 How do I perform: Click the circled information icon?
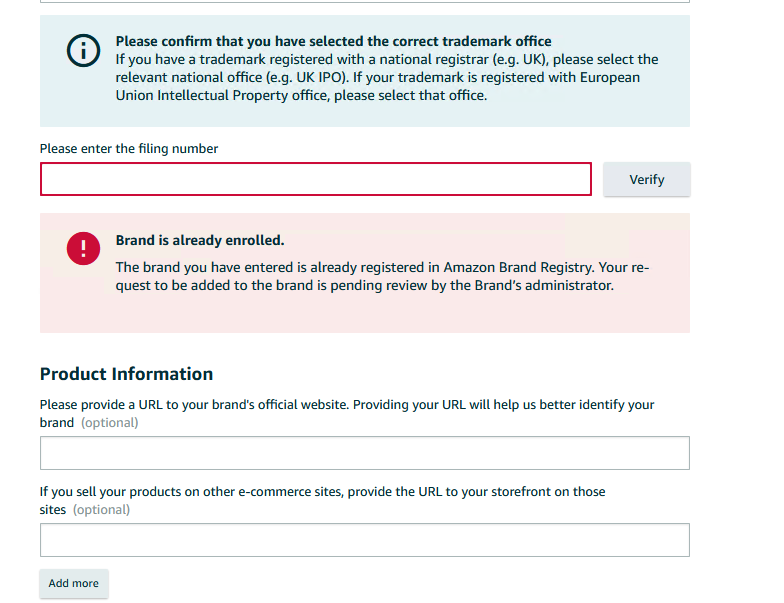83,50
